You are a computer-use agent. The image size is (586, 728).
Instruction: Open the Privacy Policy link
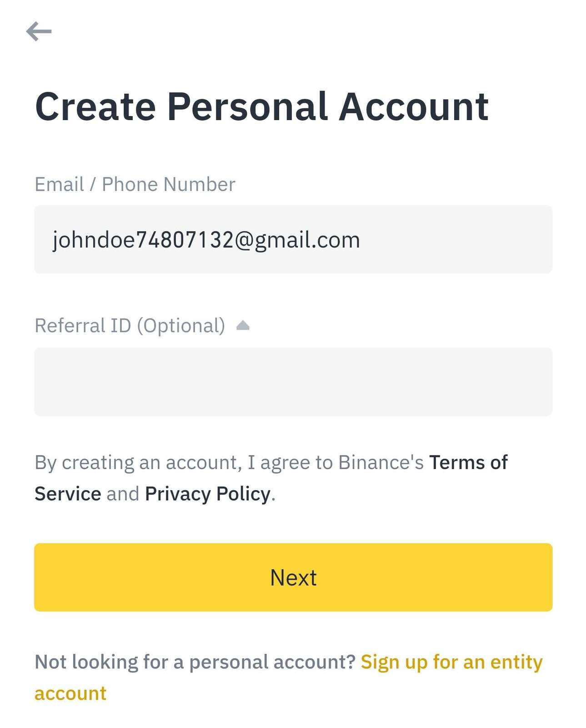coord(208,494)
